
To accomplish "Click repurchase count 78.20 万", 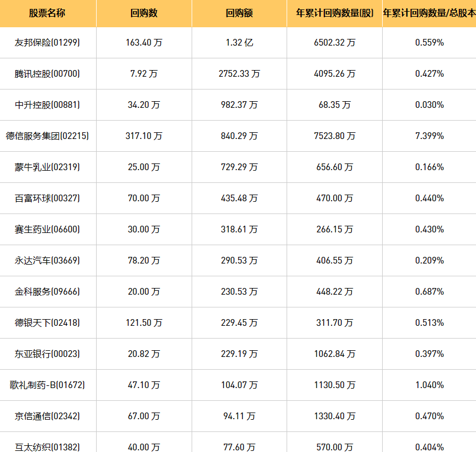I will [x=144, y=261].
